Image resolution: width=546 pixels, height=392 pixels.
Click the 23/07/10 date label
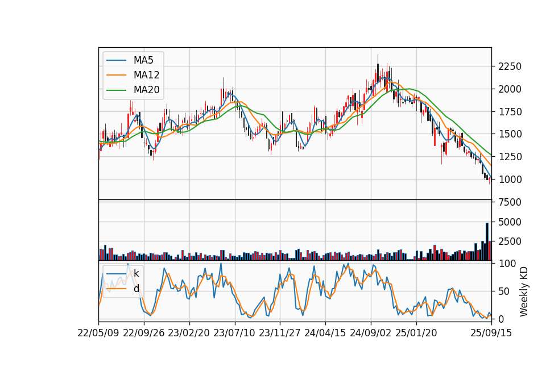234,333
